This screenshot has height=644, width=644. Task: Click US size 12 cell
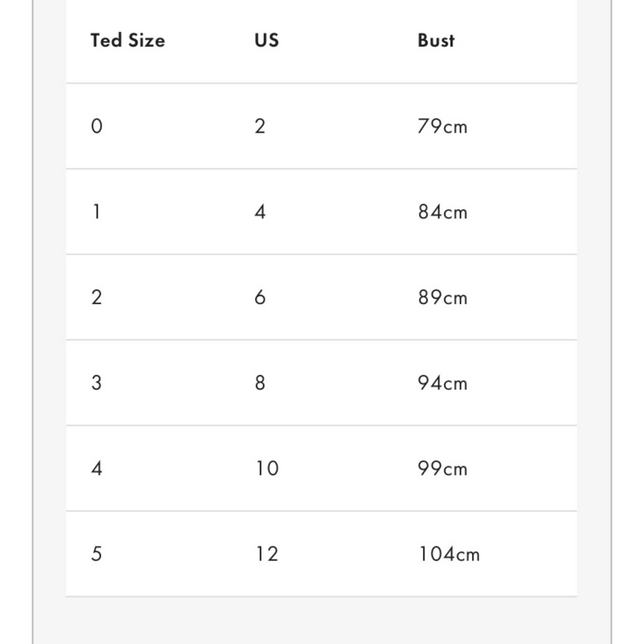click(267, 554)
